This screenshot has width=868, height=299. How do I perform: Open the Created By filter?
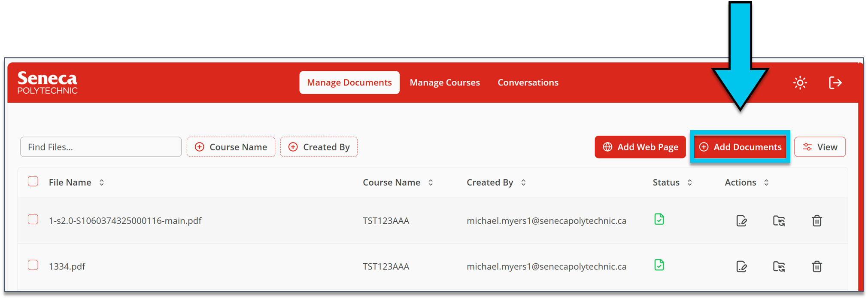[x=319, y=147]
